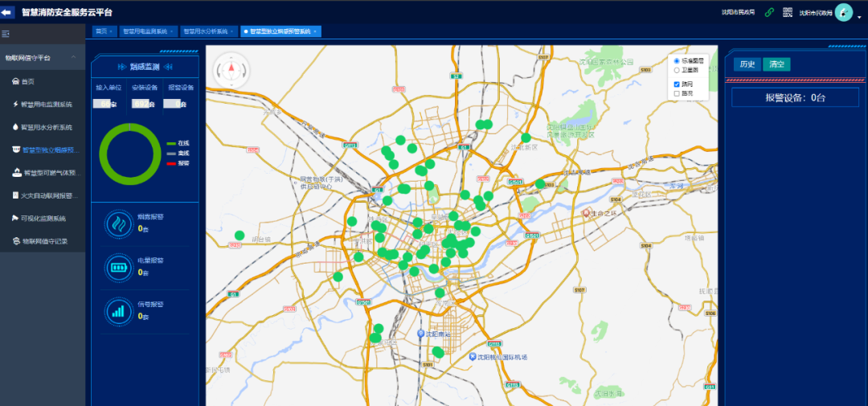Click the battery alarm icon
Screen dimensions: 868x406
coord(119,267)
